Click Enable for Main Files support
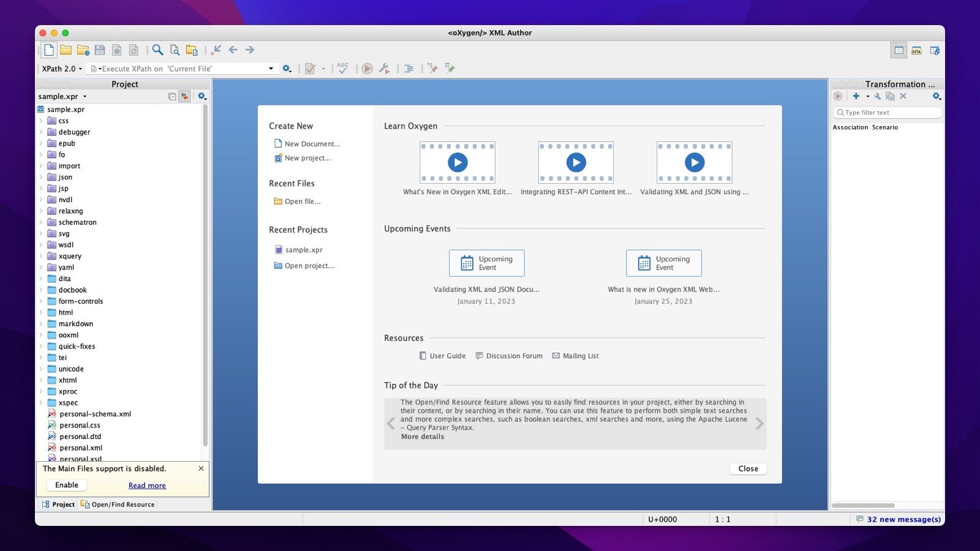Viewport: 980px width, 551px height. coord(67,485)
